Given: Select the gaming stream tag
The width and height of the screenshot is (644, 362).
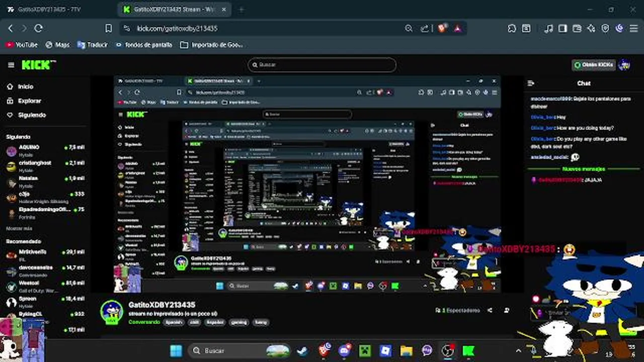Looking at the screenshot, I should (x=239, y=322).
